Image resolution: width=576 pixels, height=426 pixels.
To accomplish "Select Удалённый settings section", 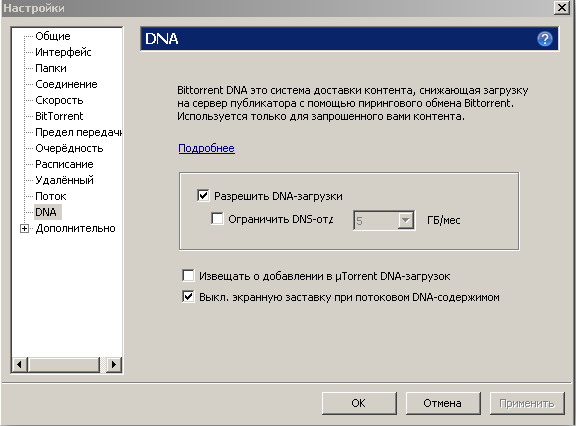I will [64, 180].
